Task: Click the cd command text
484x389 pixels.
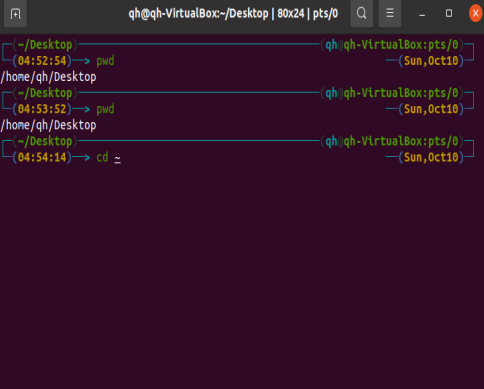Action: click(x=102, y=157)
